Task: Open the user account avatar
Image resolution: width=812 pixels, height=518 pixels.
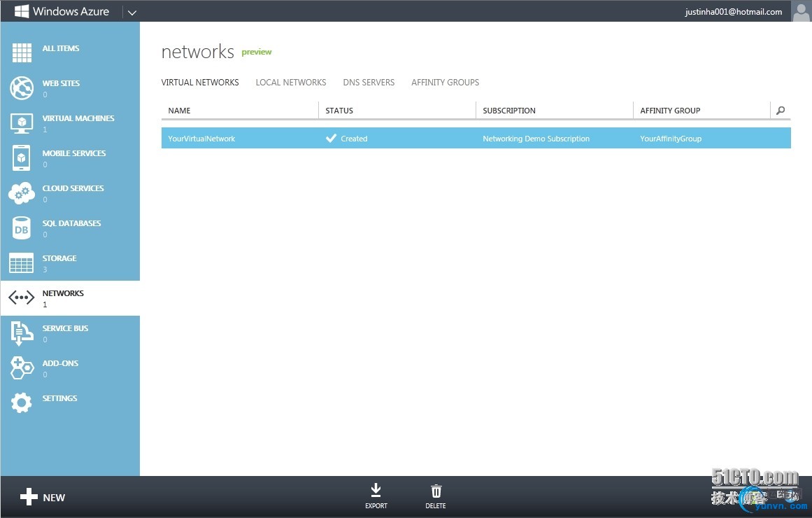Action: (801, 11)
